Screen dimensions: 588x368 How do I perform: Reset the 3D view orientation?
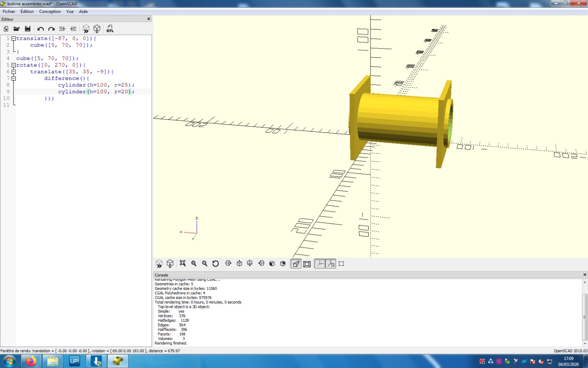[x=216, y=263]
